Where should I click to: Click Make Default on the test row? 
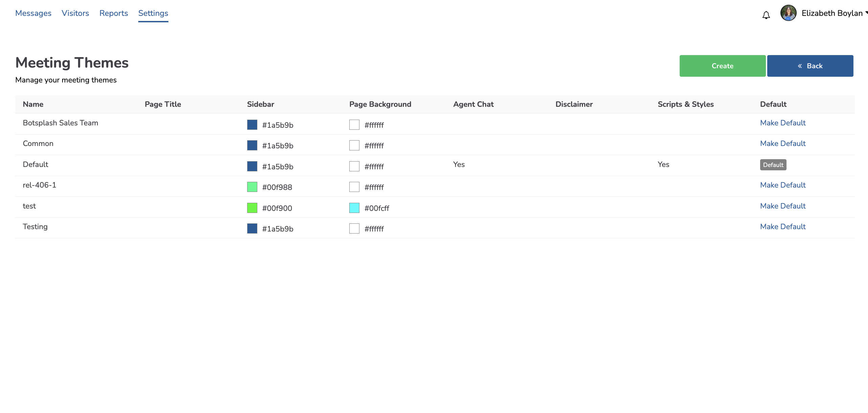(782, 206)
